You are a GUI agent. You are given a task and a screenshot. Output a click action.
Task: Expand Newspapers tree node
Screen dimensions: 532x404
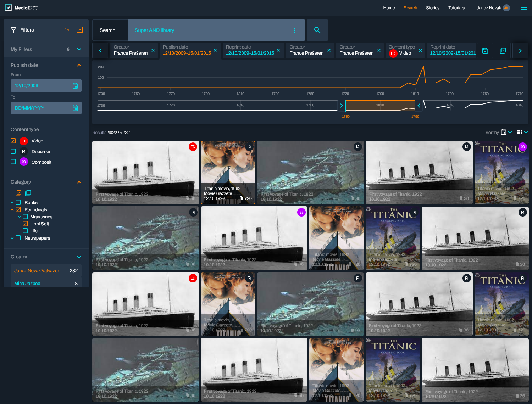point(12,238)
